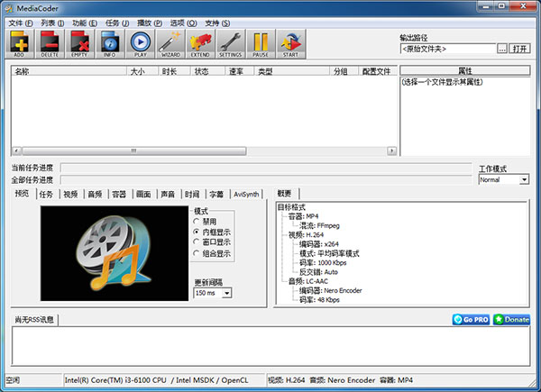This screenshot has height=392, width=541.
Task: Open the 工作模式 Normal dropdown
Action: [524, 179]
